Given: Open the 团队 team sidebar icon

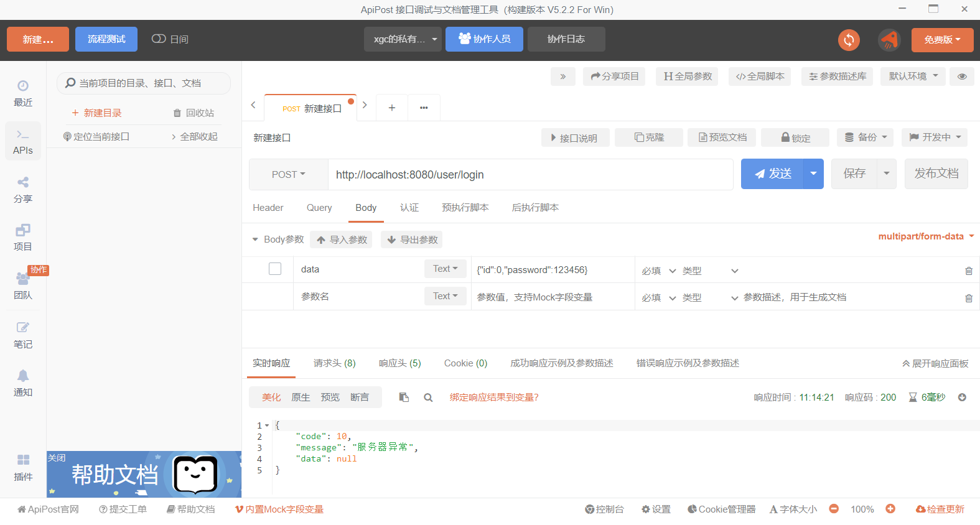Looking at the screenshot, I should pos(23,286).
